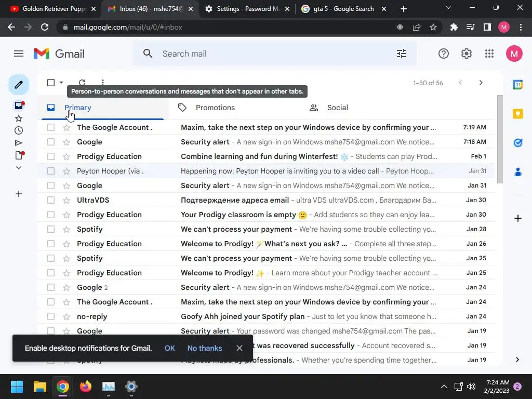Select the no-reply Spotify plan email checkbox
Screen dimensions: 532x399
coord(51,316)
